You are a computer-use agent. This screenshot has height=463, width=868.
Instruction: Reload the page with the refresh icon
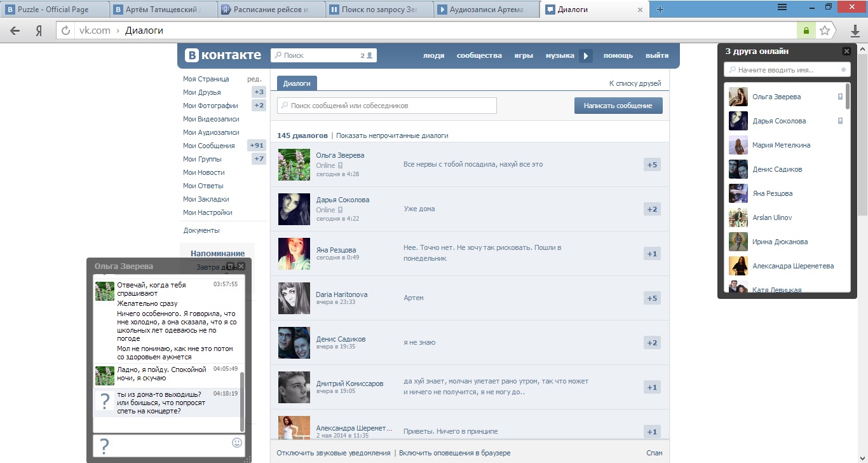[x=65, y=31]
